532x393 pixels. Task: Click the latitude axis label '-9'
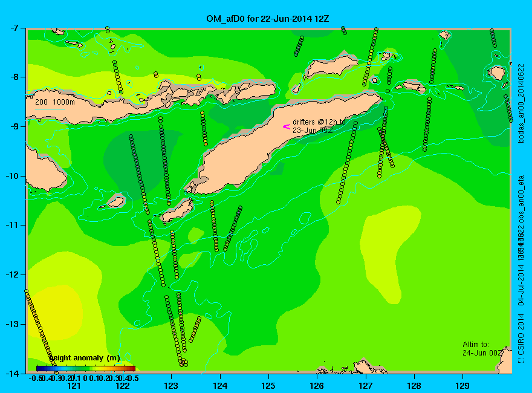click(15, 126)
